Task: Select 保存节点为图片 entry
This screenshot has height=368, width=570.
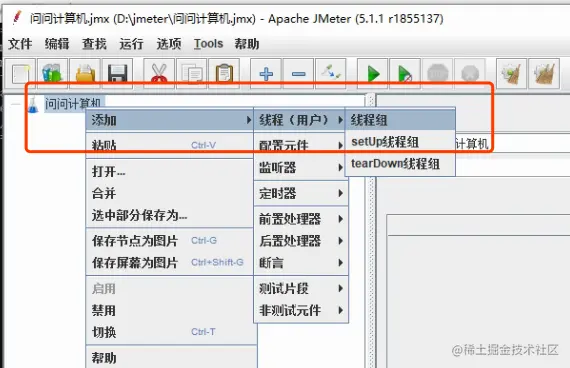Action: coord(170,241)
